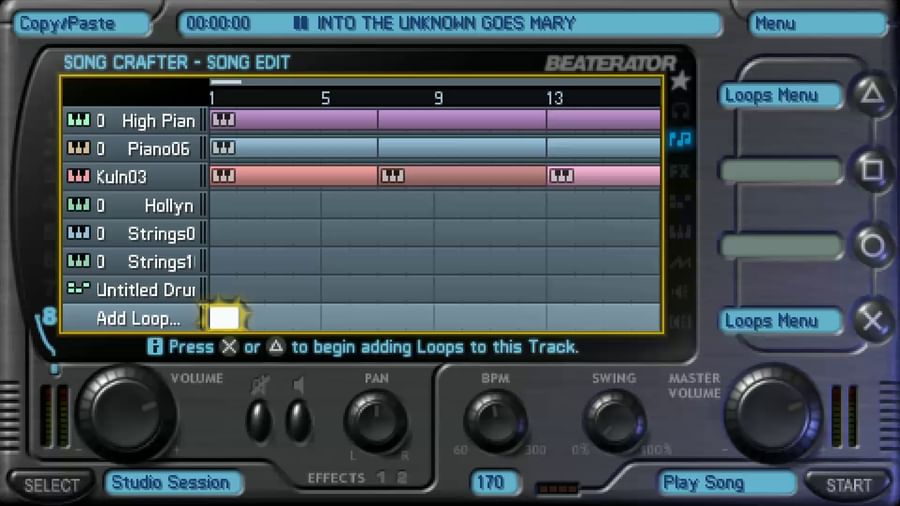Select the High Pian track name
The width and height of the screenshot is (900, 506).
(x=158, y=121)
